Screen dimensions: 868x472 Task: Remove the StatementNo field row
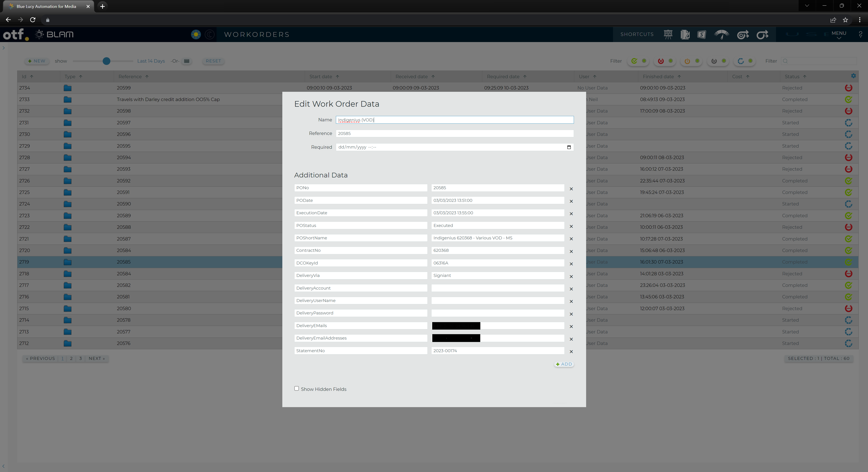coord(571,351)
